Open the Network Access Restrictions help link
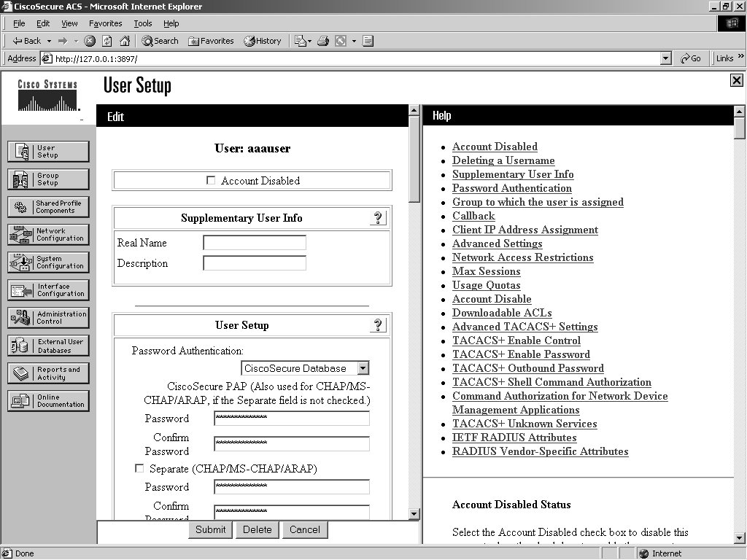Viewport: 747px width, 560px height. pos(522,257)
